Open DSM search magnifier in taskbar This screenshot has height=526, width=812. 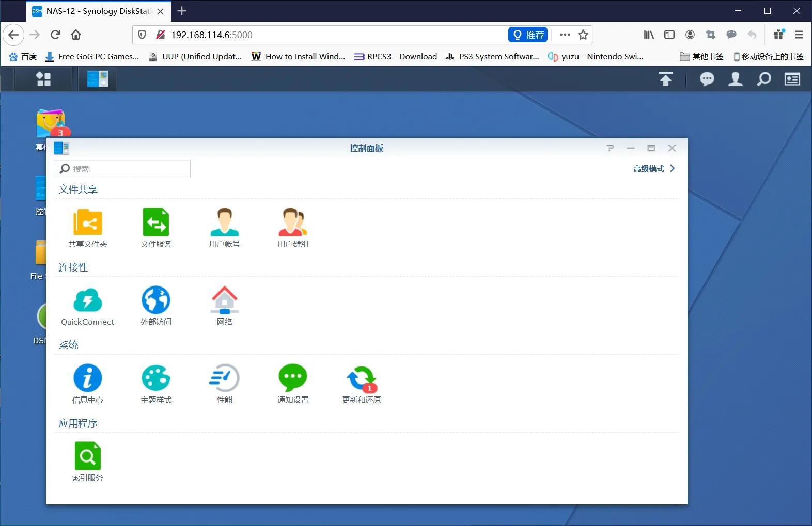pos(763,79)
